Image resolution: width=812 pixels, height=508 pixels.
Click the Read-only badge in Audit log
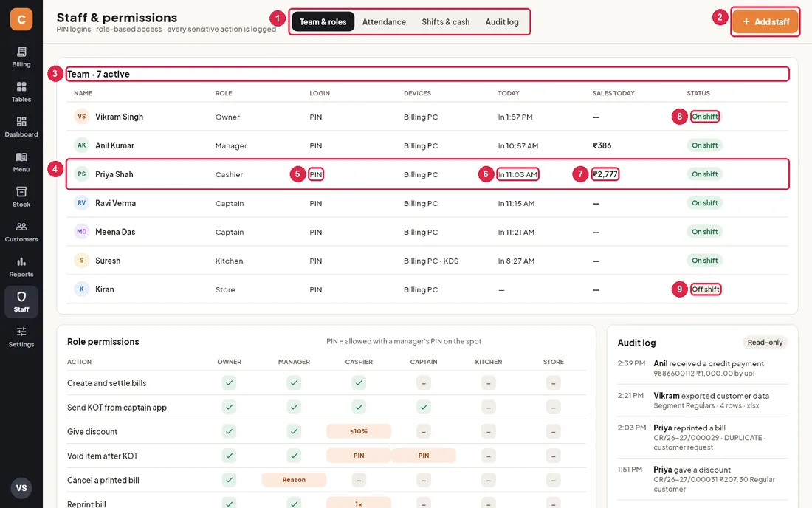click(765, 343)
